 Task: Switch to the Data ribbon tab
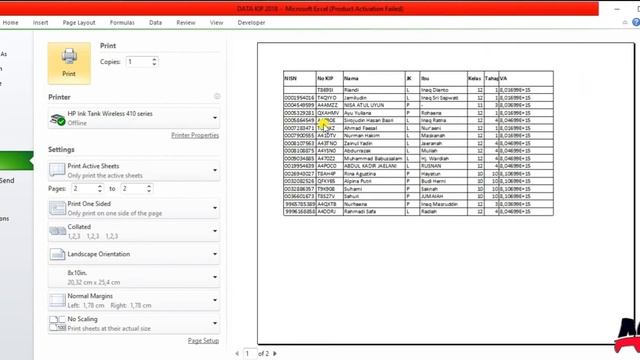point(156,22)
